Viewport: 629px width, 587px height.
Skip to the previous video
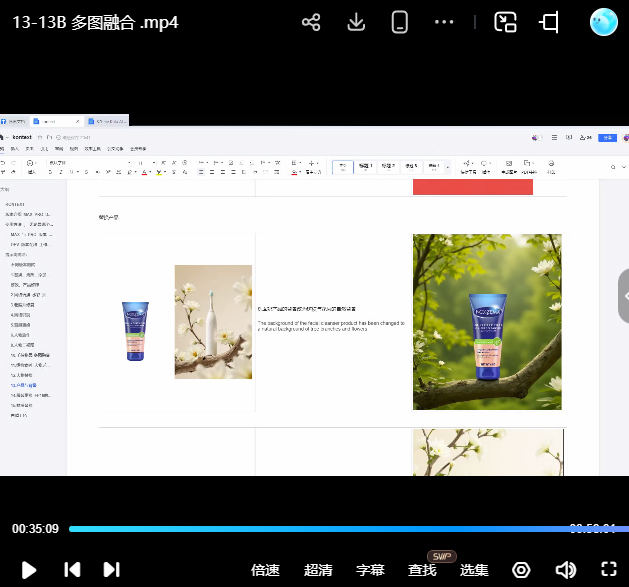(x=72, y=569)
